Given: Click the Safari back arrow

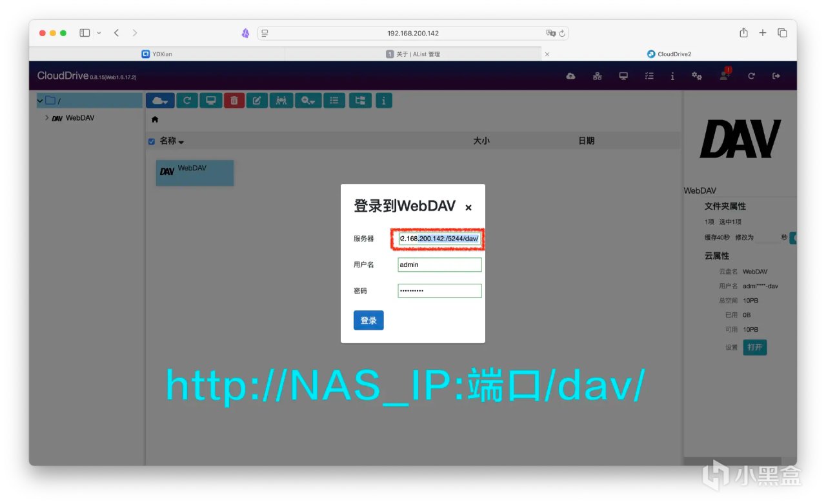Looking at the screenshot, I should (x=116, y=33).
